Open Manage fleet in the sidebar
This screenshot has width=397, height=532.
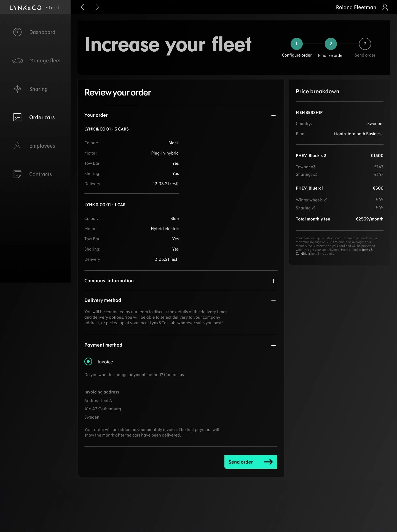pyautogui.click(x=45, y=60)
